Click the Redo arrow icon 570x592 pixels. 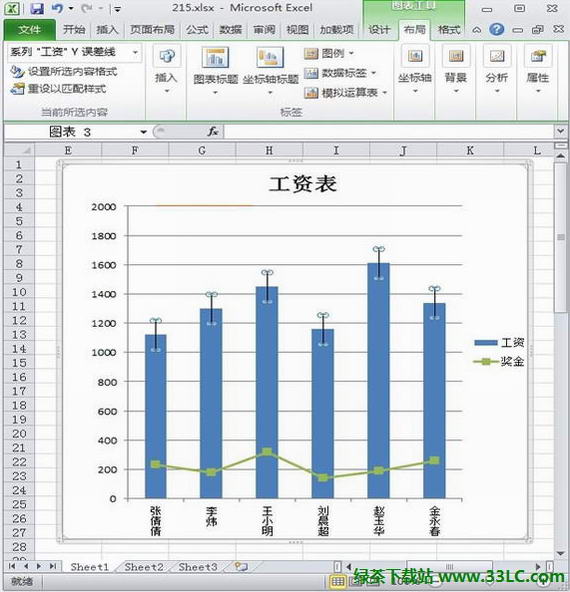pos(86,8)
